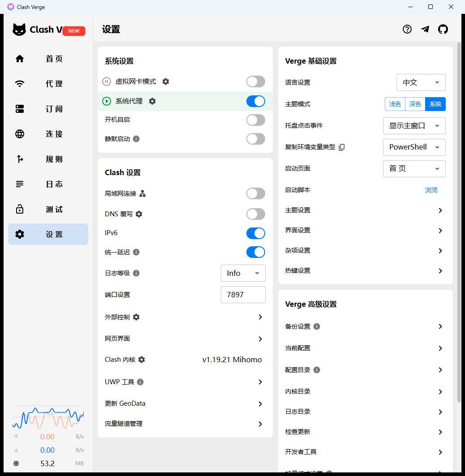The height and width of the screenshot is (476, 465).
Task: Open the 托盘点击事件 dropdown
Action: coord(414,126)
